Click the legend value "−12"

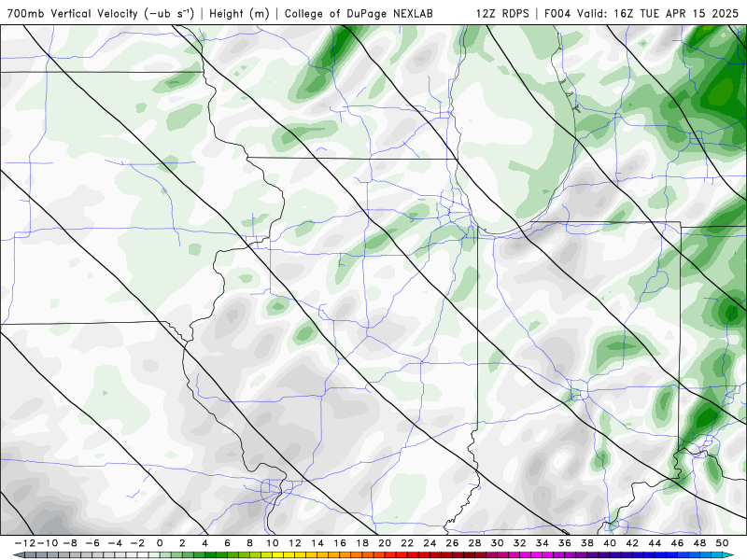click(24, 543)
